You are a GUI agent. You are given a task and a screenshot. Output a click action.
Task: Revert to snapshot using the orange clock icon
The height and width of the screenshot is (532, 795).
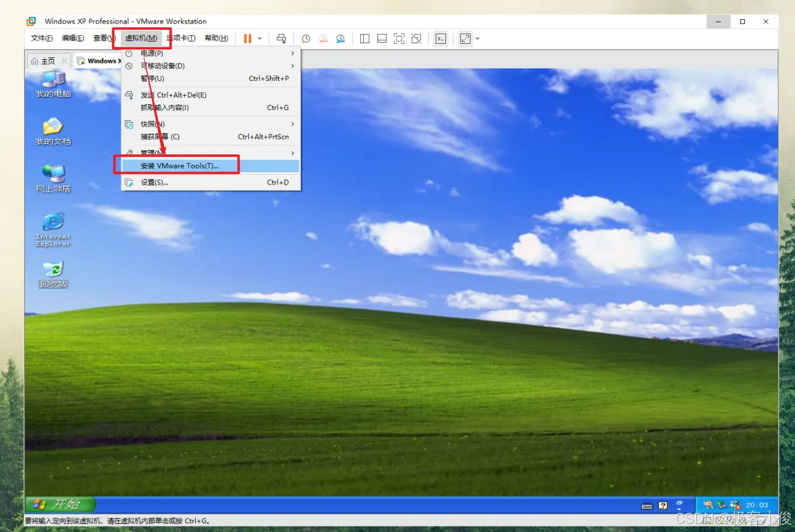(323, 39)
